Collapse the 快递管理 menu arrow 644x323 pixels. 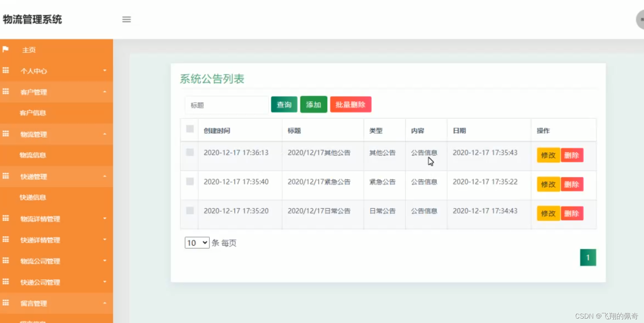pos(105,176)
